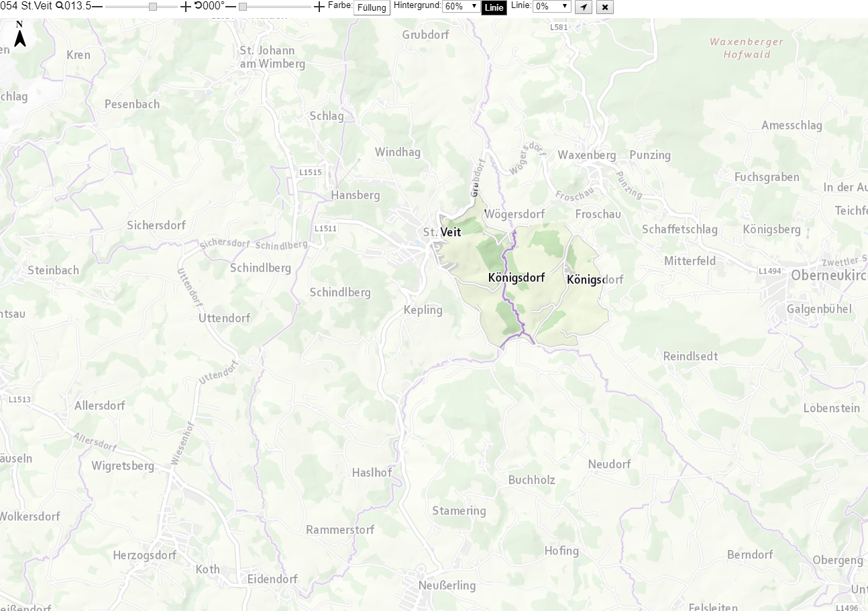Click the Königsdorf label on highlighted area

point(517,278)
